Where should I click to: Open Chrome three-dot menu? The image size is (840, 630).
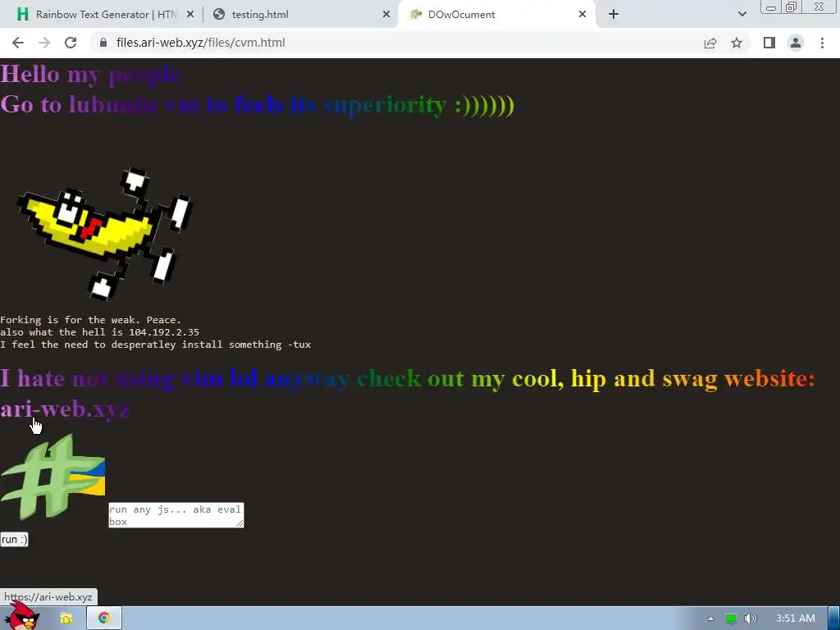tap(822, 43)
